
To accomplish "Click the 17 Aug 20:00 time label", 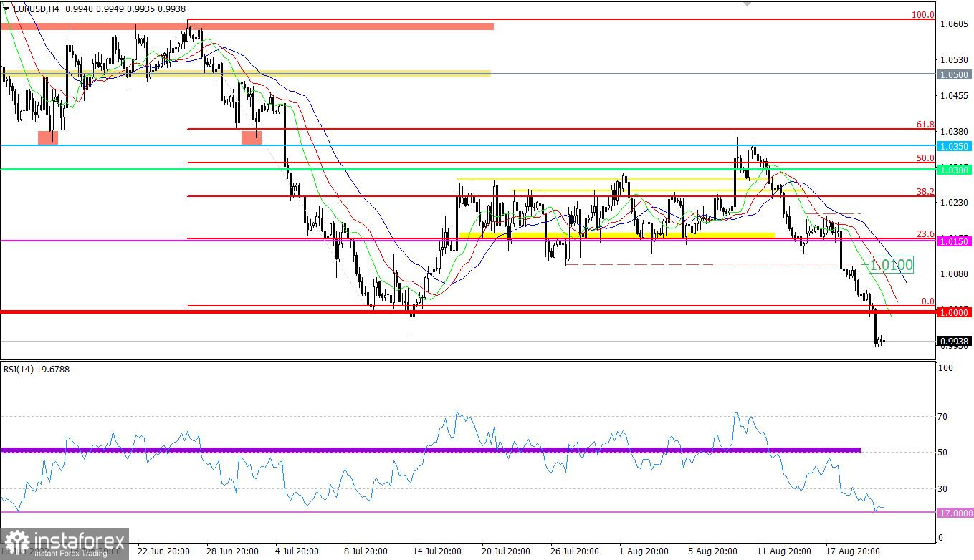I will pos(851,551).
